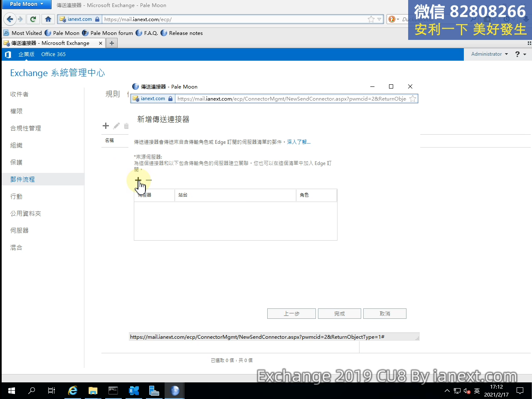Open the Administrator account dropdown
Screen dimensions: 532x399
click(x=490, y=54)
